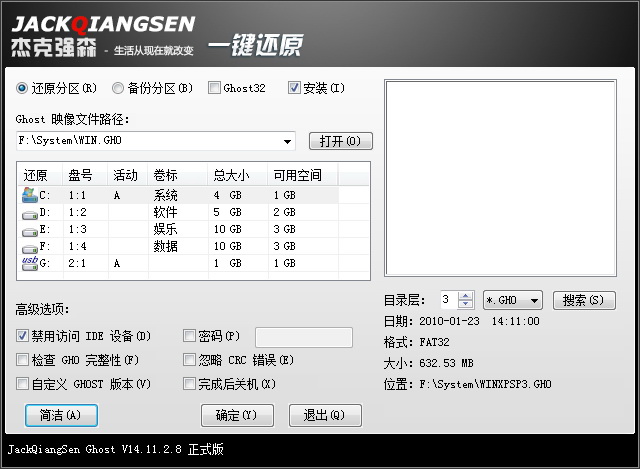Click the password input field
640x469 pixels.
pyautogui.click(x=304, y=337)
